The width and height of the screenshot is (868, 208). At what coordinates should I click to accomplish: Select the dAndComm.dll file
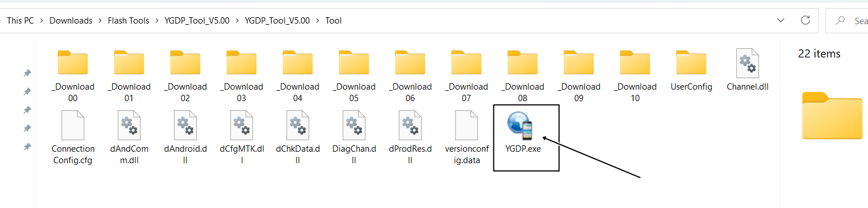pos(129,137)
